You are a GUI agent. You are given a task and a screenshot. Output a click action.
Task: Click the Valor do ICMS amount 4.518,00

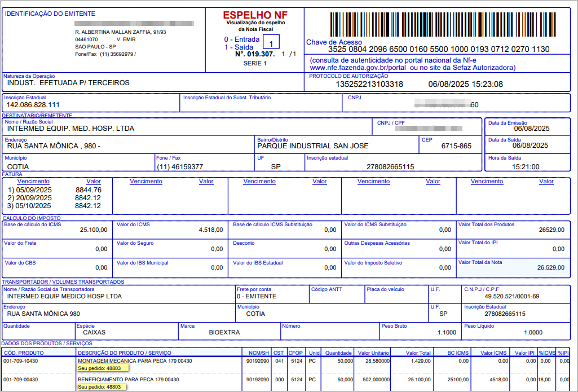click(x=212, y=230)
